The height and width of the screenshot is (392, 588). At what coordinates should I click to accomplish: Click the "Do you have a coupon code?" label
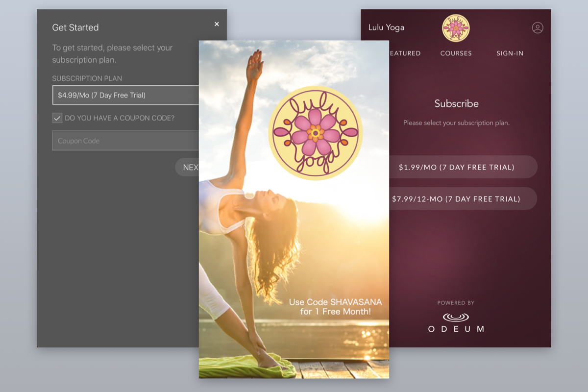(x=120, y=118)
